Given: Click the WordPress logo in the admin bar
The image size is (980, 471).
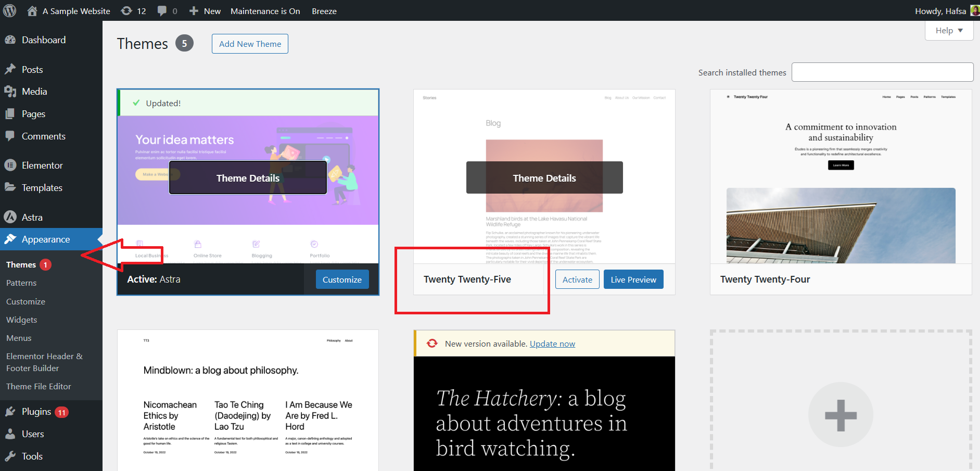Looking at the screenshot, I should [10, 10].
